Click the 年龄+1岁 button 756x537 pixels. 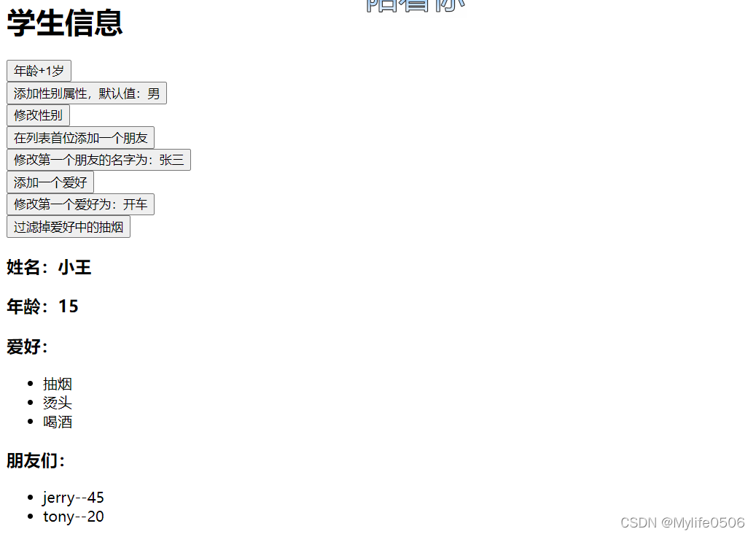(39, 71)
